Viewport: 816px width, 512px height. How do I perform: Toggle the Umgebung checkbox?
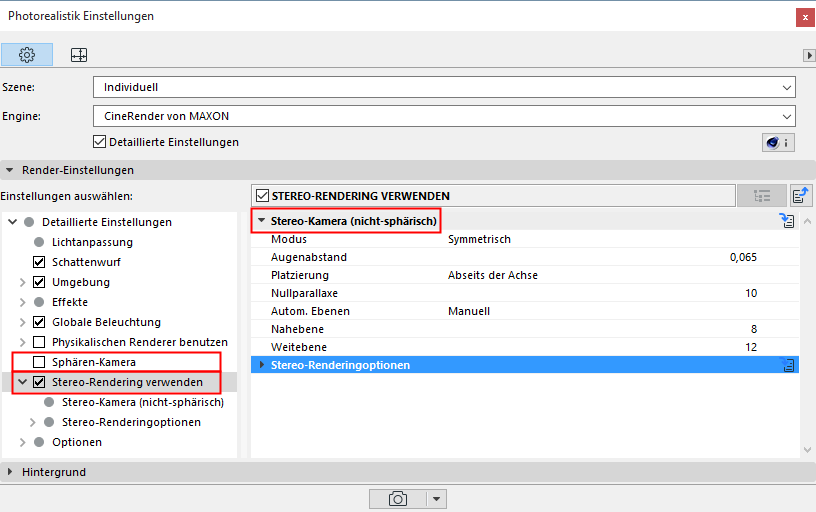(39, 282)
